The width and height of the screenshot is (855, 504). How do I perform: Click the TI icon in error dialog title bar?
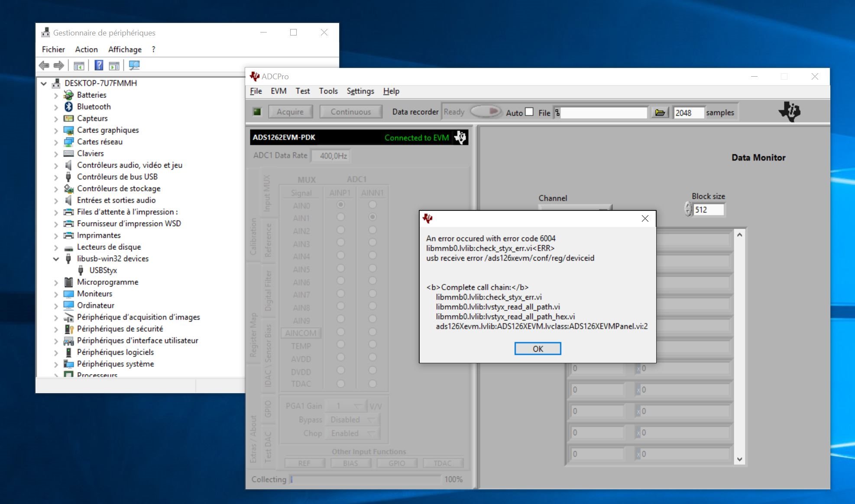(x=427, y=218)
